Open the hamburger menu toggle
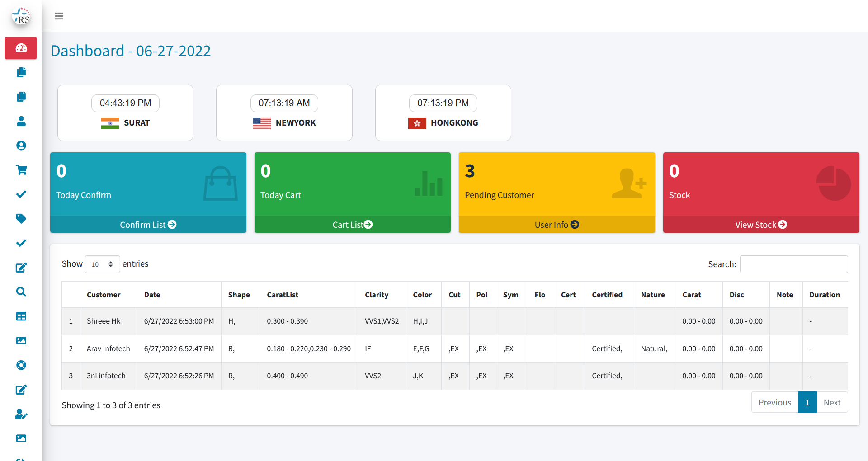Screen dimensions: 868x461 click(x=59, y=16)
